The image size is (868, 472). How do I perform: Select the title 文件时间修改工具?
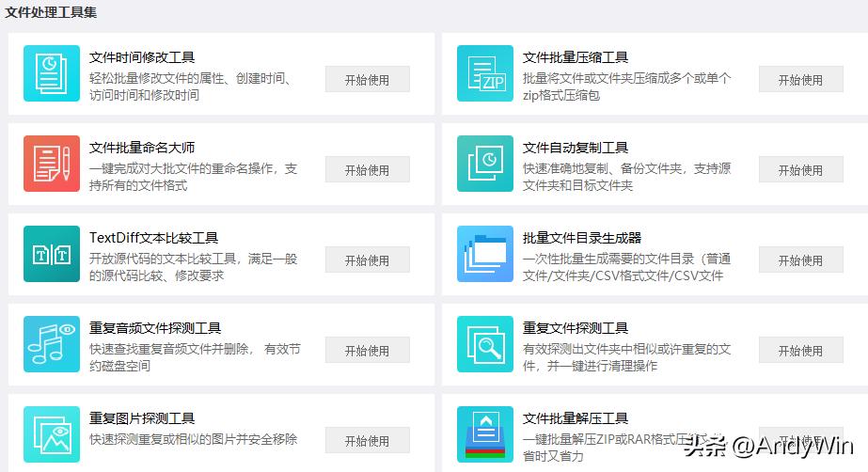click(142, 57)
